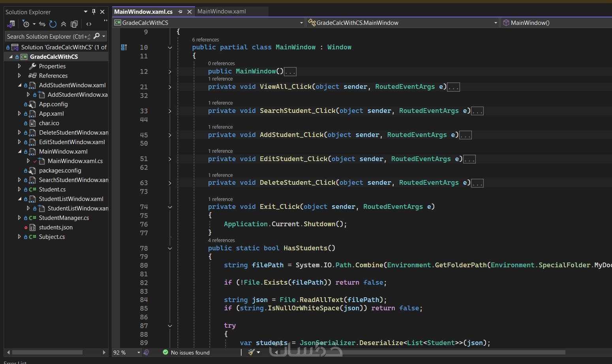Select students.json in Solution Explorer
Image resolution: width=612 pixels, height=364 pixels.
(56, 227)
